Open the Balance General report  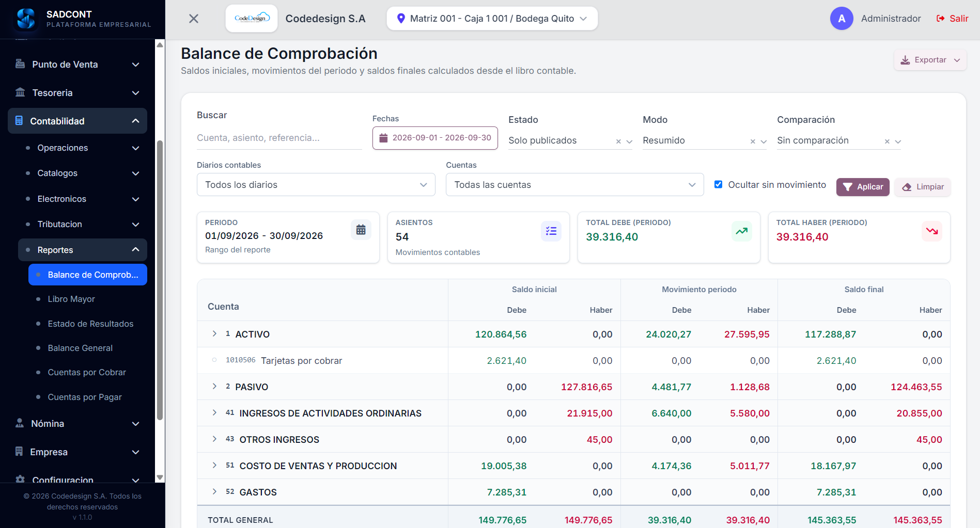pos(88,348)
